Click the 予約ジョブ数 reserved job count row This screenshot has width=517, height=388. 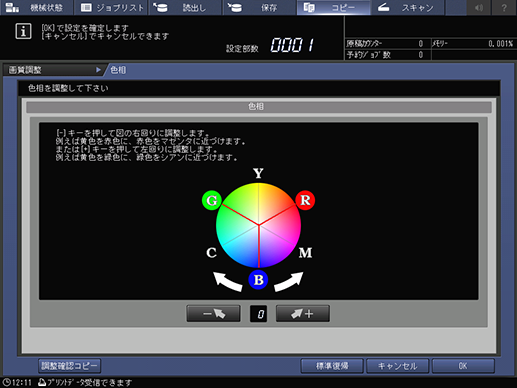387,55
